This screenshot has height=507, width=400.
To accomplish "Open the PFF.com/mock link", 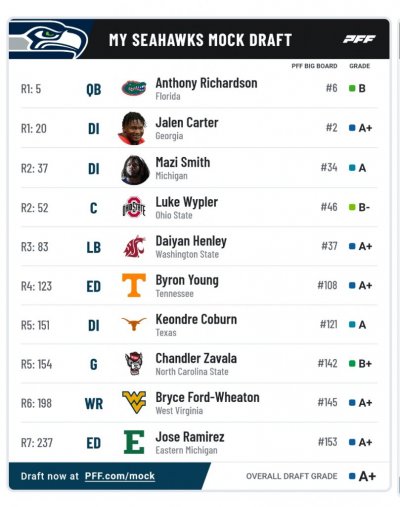I will (x=120, y=476).
